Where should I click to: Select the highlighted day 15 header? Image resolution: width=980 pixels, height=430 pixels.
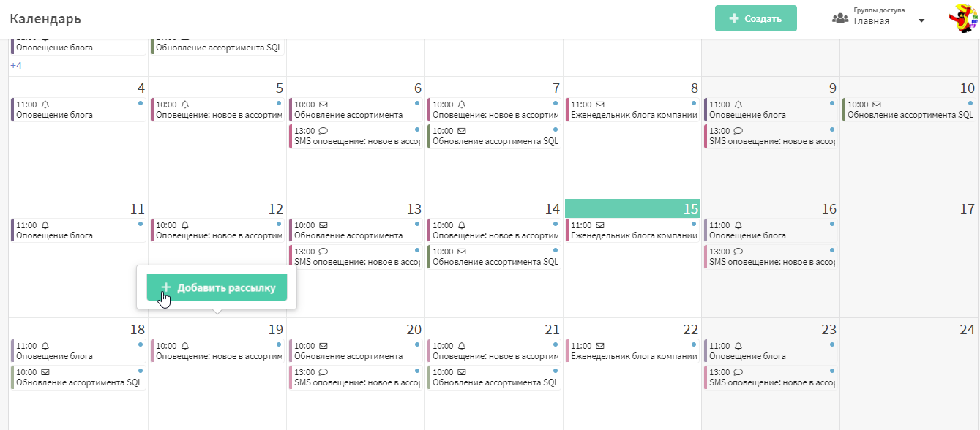[632, 208]
